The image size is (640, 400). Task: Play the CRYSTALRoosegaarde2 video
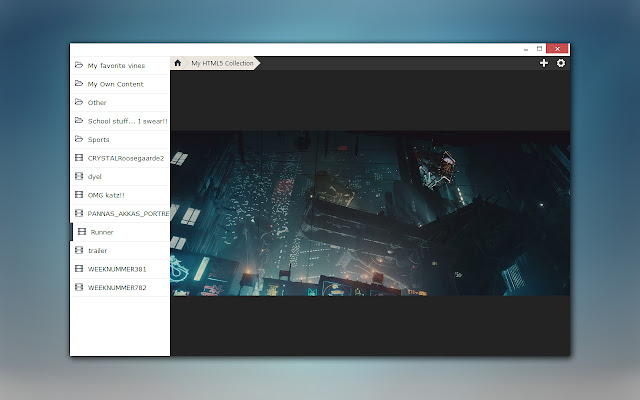point(120,158)
